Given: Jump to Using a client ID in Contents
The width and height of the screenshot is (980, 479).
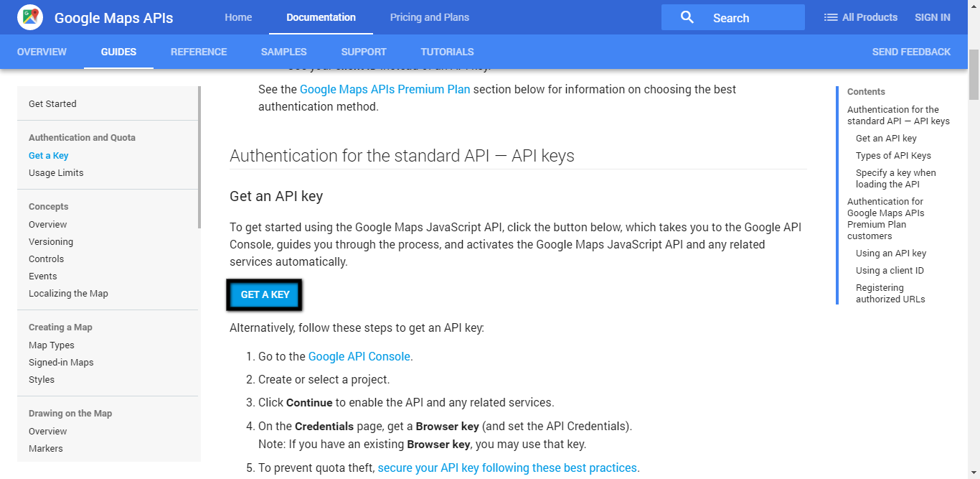Looking at the screenshot, I should pos(890,270).
